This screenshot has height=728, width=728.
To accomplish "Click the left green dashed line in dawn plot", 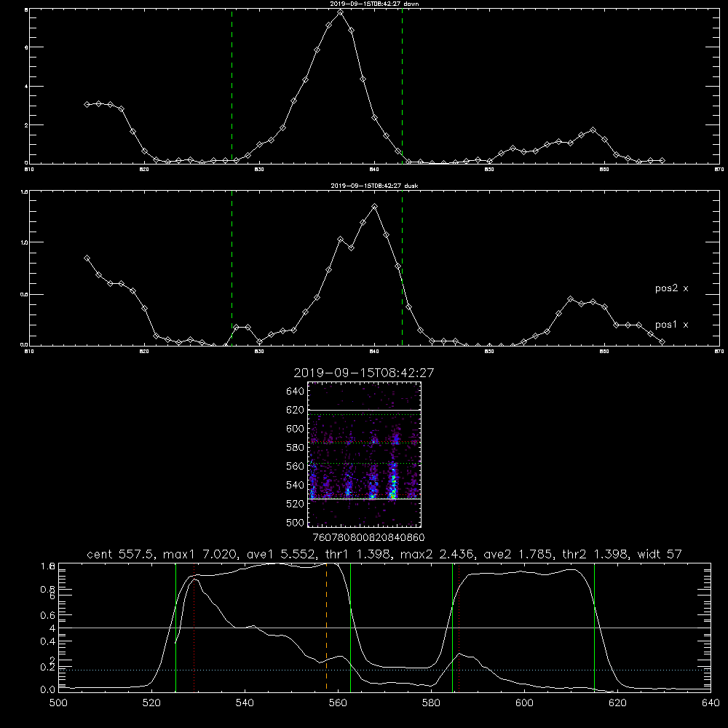I will [x=232, y=87].
